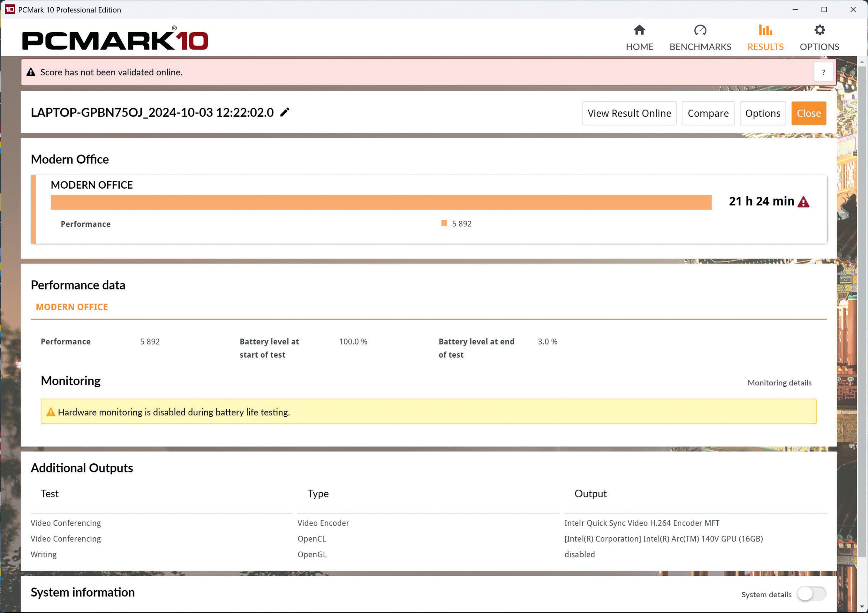868x613 pixels.
Task: Click the PCMark 10 app icon in title bar
Action: [10, 10]
